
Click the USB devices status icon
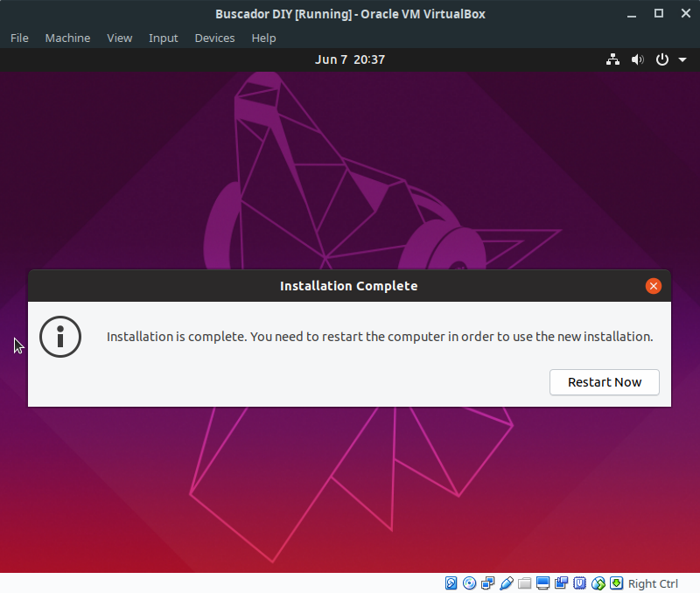[507, 583]
